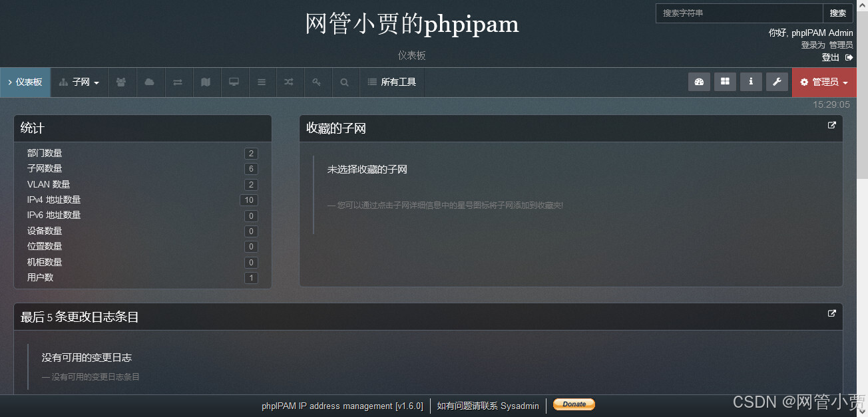Click the 部门数量 statistics row
The width and height of the screenshot is (868, 417).
(x=142, y=153)
